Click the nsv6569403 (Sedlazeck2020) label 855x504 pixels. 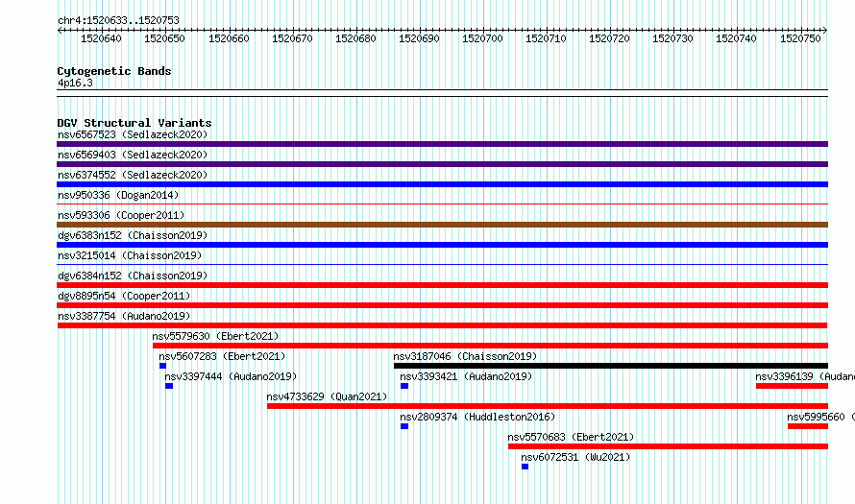click(x=133, y=155)
